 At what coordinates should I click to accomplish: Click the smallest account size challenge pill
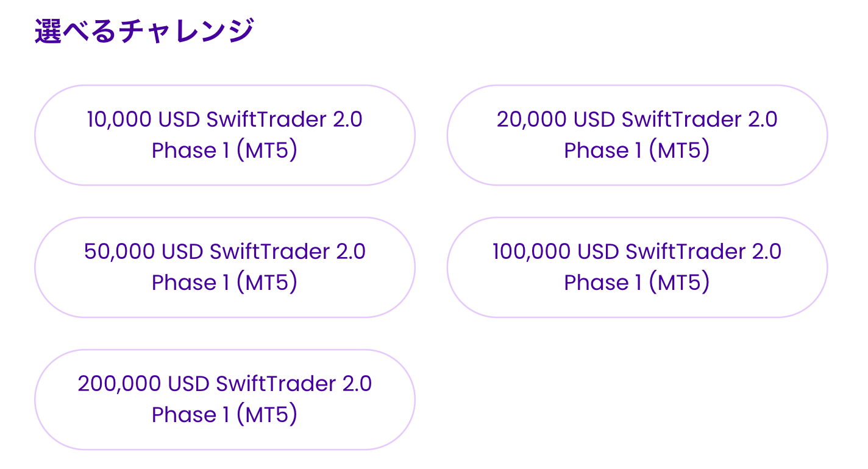[224, 135]
